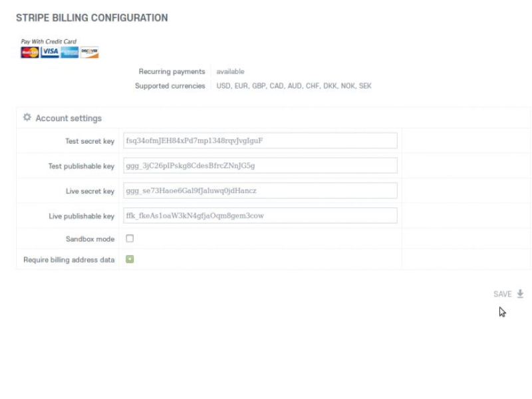
Task: Click the Stripe Billing Configuration heading
Action: tap(92, 18)
